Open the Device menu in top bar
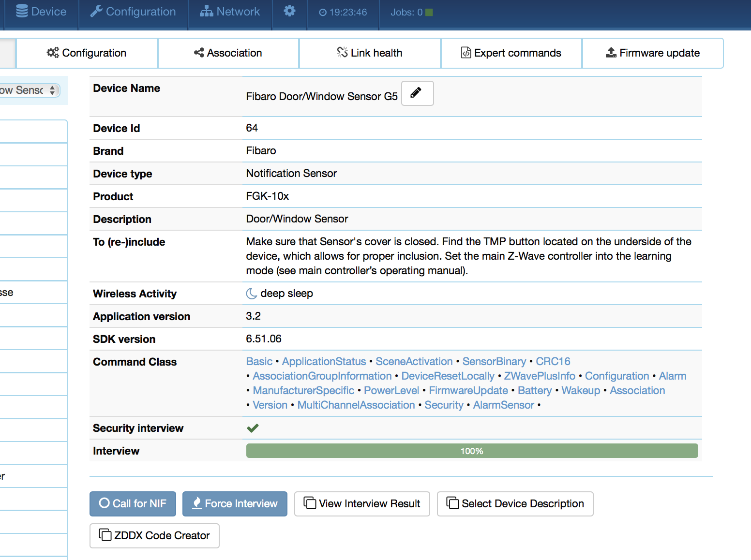The image size is (751, 560). (x=41, y=12)
